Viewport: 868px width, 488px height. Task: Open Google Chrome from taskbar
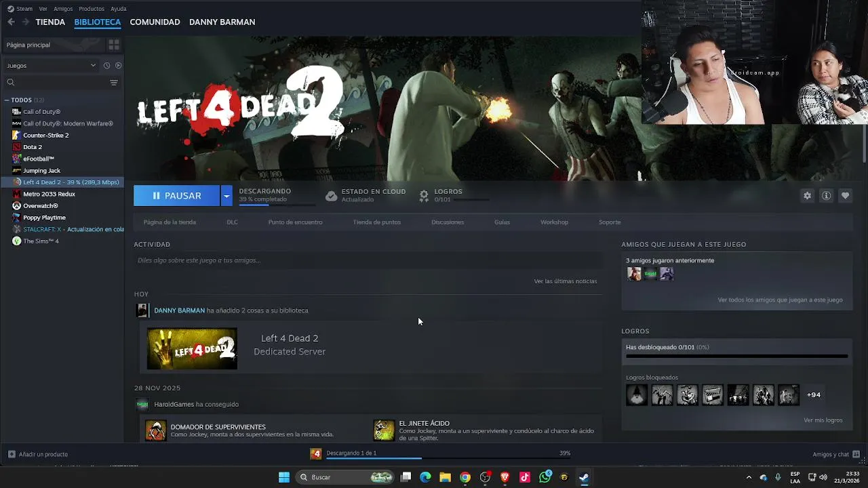[x=465, y=477]
